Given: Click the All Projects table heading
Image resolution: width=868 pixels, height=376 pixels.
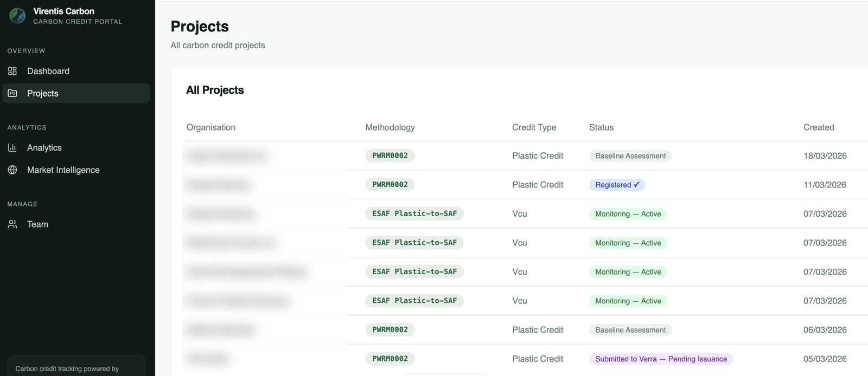Looking at the screenshot, I should [x=215, y=90].
